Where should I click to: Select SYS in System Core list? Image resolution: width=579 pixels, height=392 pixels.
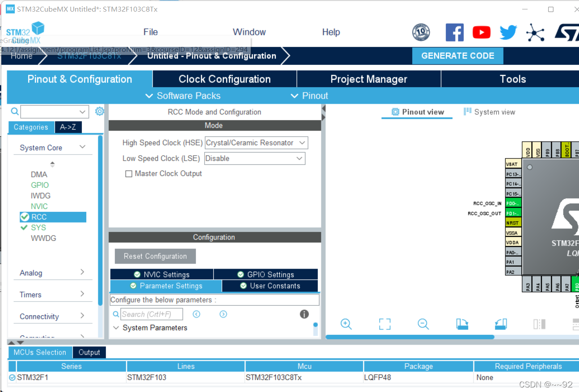(38, 228)
